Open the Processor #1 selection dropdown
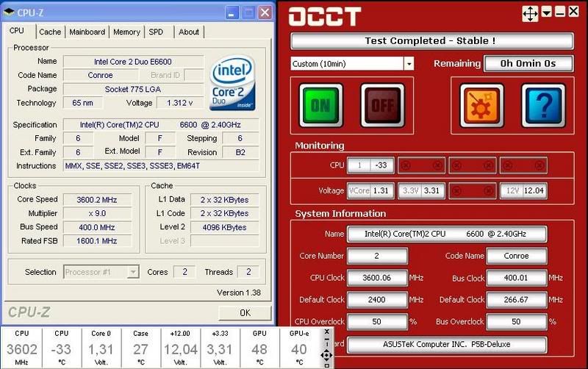The image size is (588, 369). [x=132, y=272]
